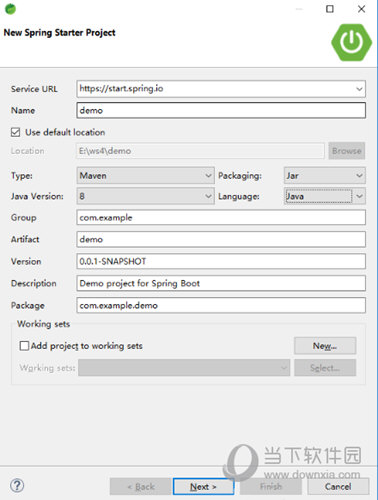Click the 'Description' label

(34, 284)
